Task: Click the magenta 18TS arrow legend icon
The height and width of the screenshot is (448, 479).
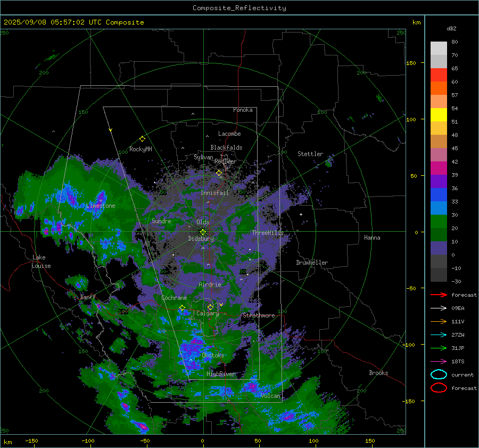Action: pos(439,362)
